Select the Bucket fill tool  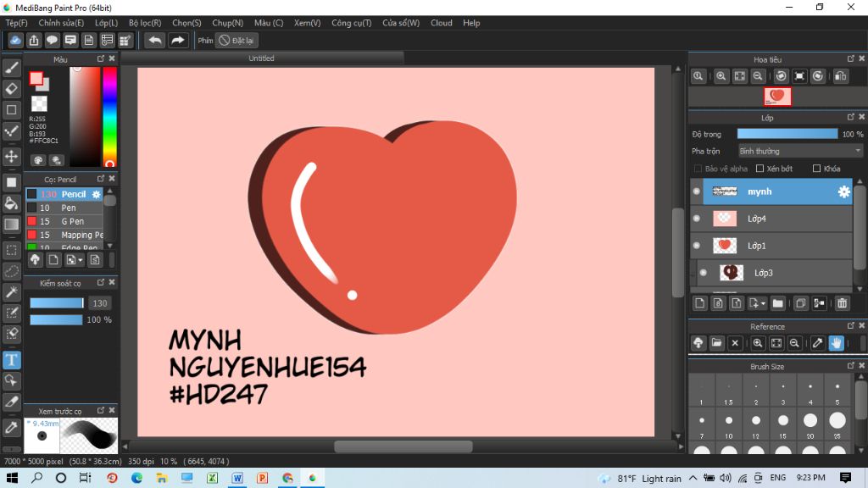[x=12, y=203]
